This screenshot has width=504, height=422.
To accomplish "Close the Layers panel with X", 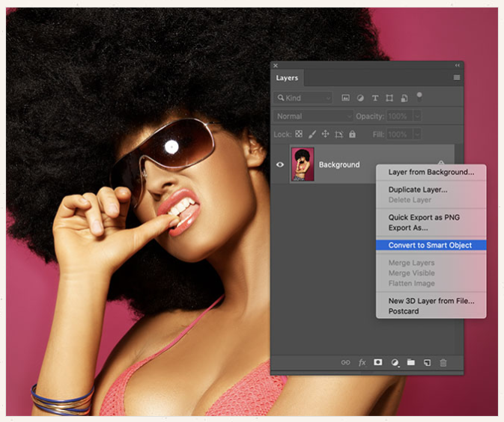I will coord(276,66).
